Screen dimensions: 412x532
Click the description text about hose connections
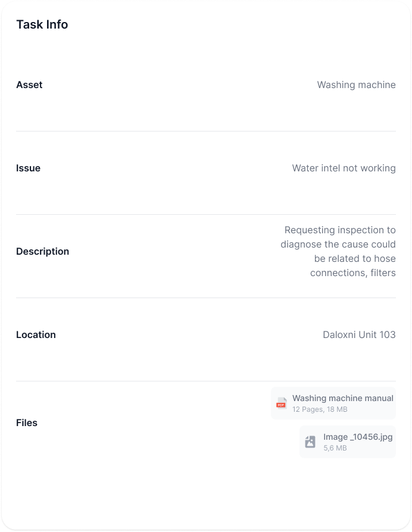point(338,251)
